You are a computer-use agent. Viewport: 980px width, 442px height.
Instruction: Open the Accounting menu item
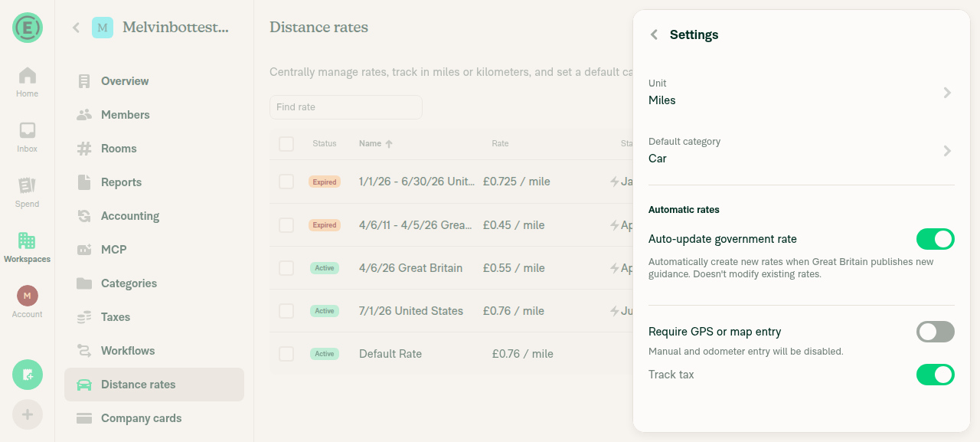click(x=154, y=216)
